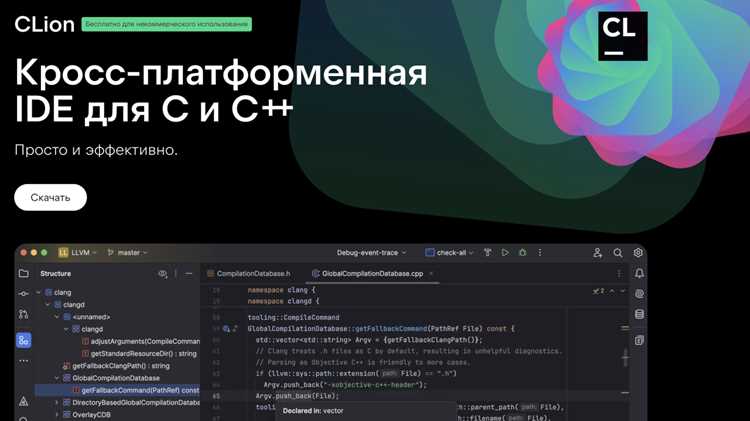Viewport: 750px width, 421px height.
Task: Click the CLion product name link
Action: [44, 24]
